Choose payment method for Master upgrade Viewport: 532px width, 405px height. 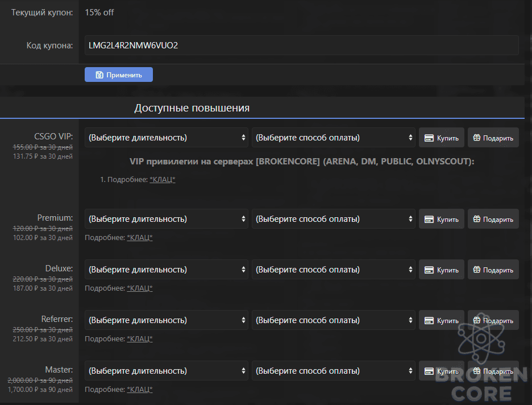(x=333, y=371)
